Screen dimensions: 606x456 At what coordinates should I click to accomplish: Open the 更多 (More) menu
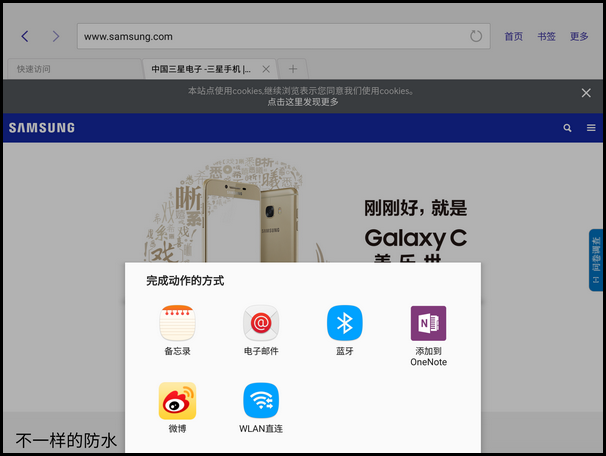579,36
